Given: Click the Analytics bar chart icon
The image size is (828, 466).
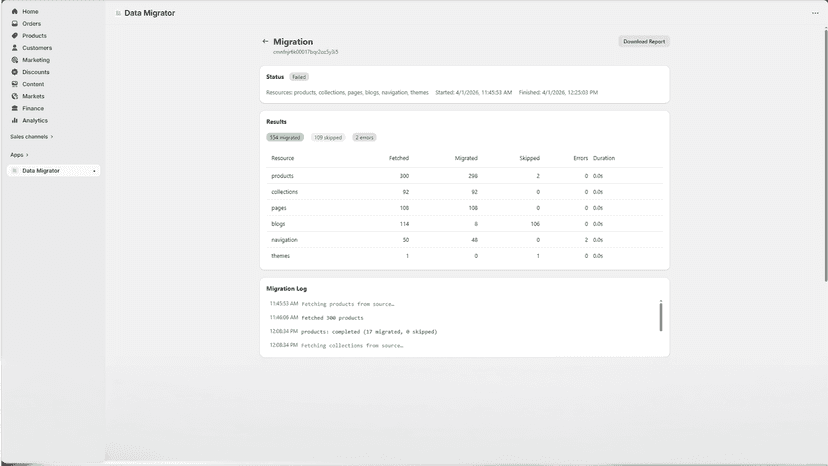Looking at the screenshot, I should tap(15, 120).
